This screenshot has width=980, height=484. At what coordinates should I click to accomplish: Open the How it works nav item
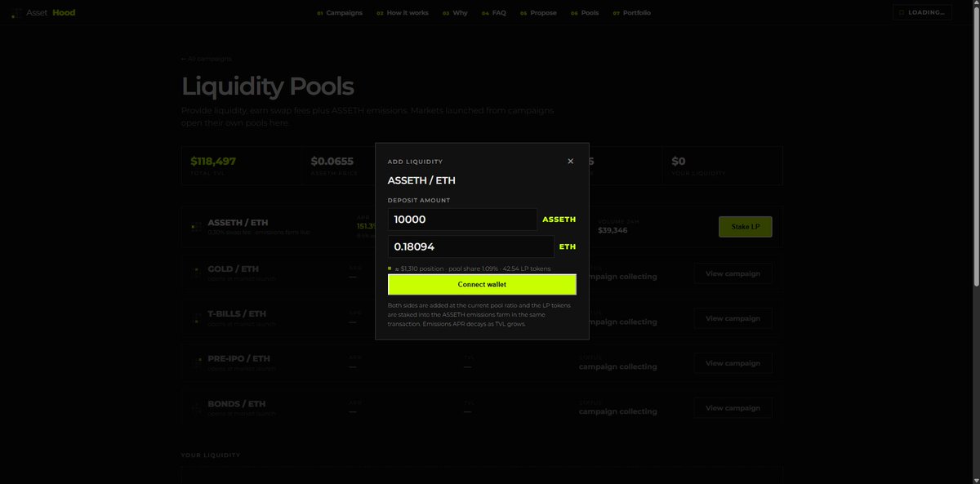pyautogui.click(x=403, y=13)
